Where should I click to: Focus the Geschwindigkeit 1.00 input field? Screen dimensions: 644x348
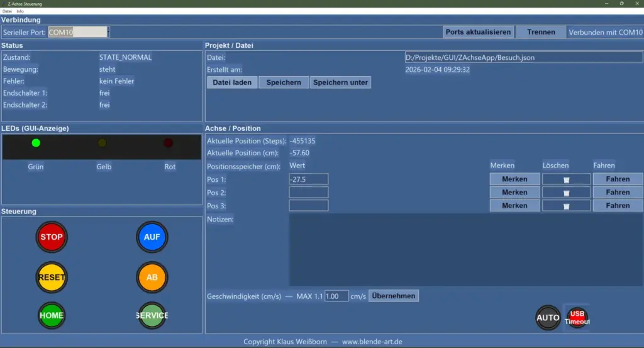(336, 296)
